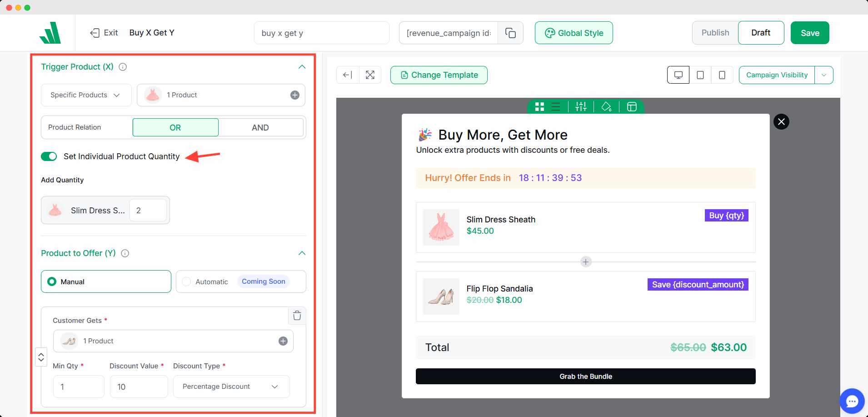Click the collapse sidebar arrow icon
Image resolution: width=868 pixels, height=417 pixels.
click(x=348, y=75)
